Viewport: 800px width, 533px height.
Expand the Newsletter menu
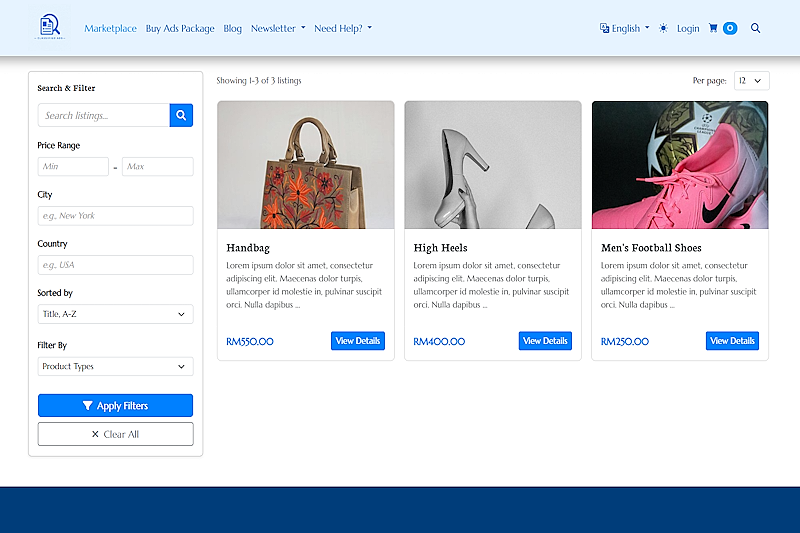(278, 29)
